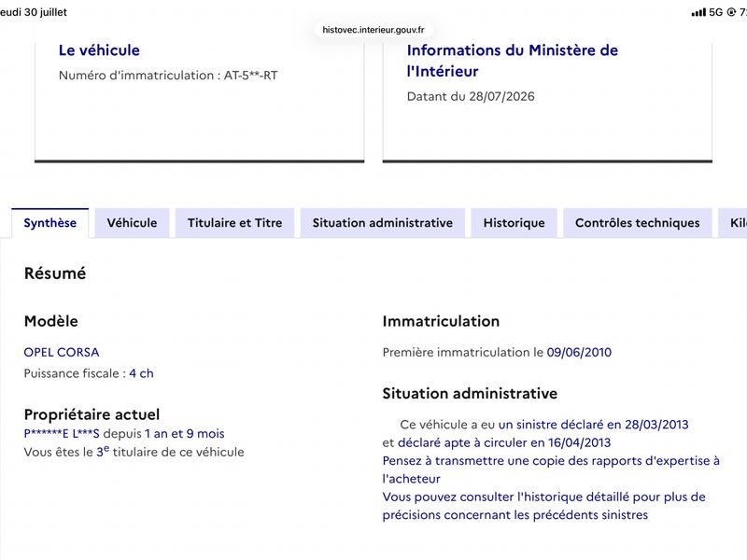The width and height of the screenshot is (747, 560).
Task: Click the OPEL CORSA model text
Action: [62, 353]
